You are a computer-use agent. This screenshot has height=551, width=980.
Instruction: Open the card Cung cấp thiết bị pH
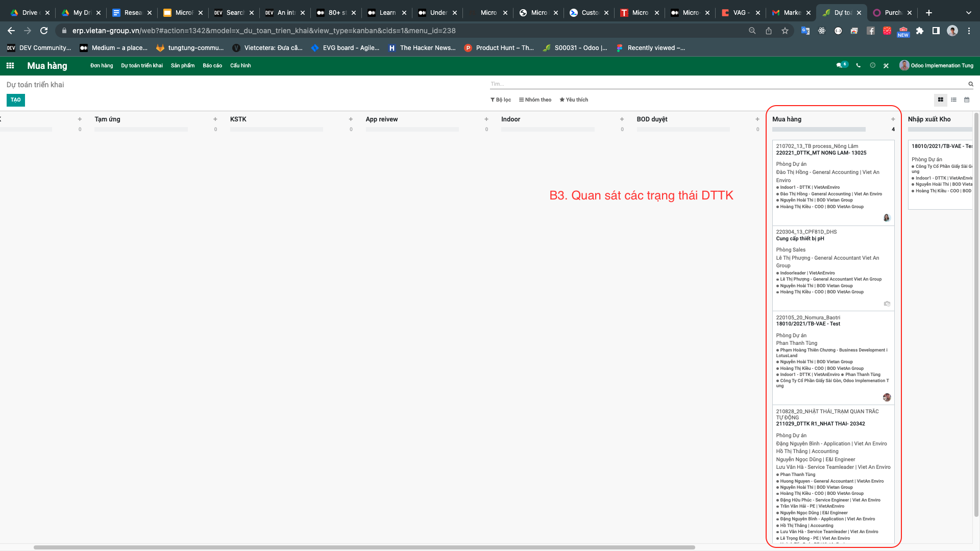pyautogui.click(x=800, y=239)
